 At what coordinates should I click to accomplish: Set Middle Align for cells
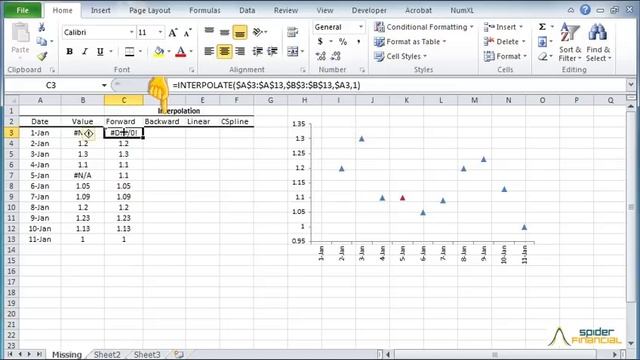(x=224, y=32)
